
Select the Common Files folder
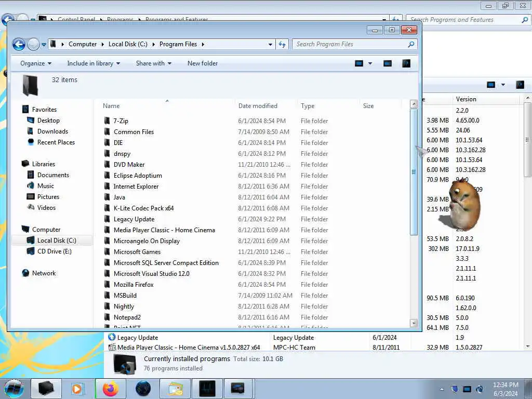pyautogui.click(x=134, y=131)
